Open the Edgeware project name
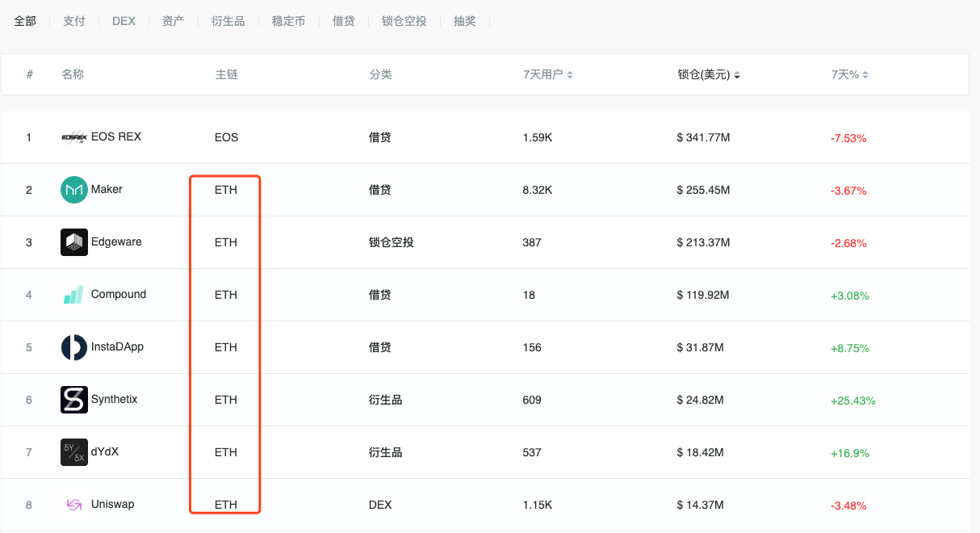Image resolution: width=980 pixels, height=533 pixels. pos(116,241)
